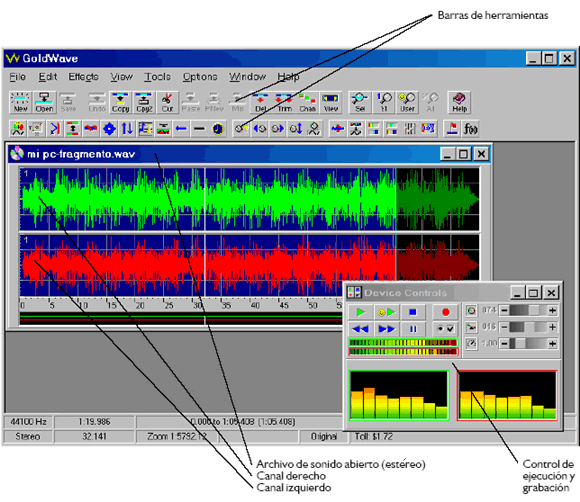Click the speed slider showing 1.00

pyautogui.click(x=528, y=344)
